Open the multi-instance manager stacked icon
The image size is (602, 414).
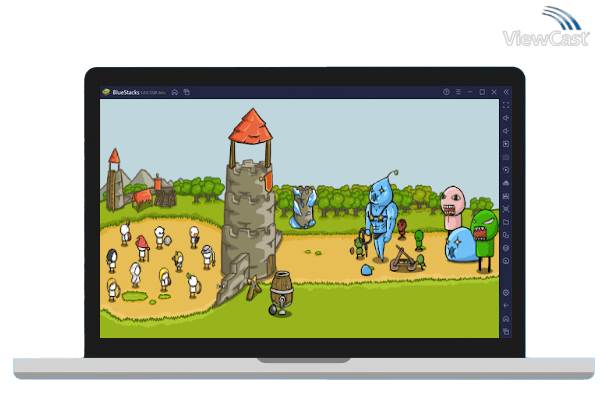[x=506, y=248]
